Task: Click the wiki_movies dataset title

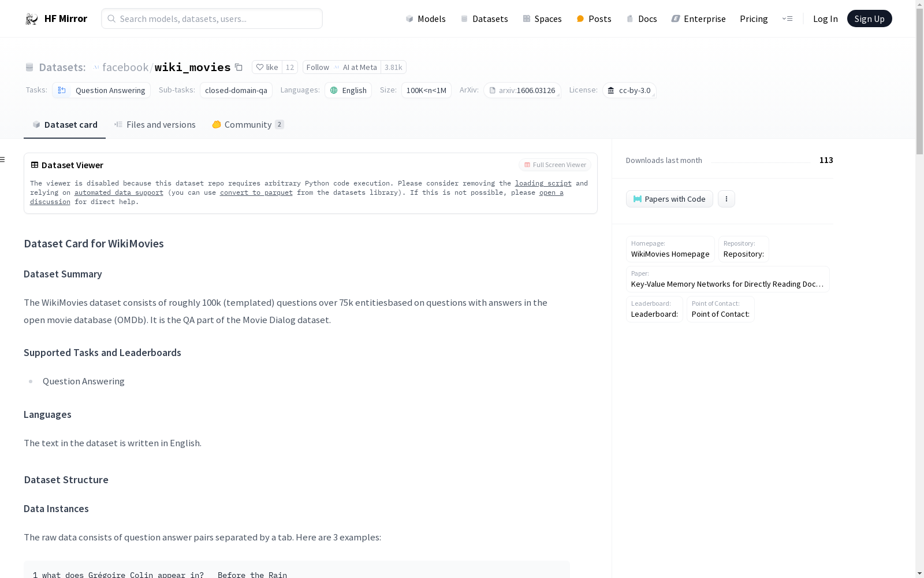Action: [x=193, y=67]
